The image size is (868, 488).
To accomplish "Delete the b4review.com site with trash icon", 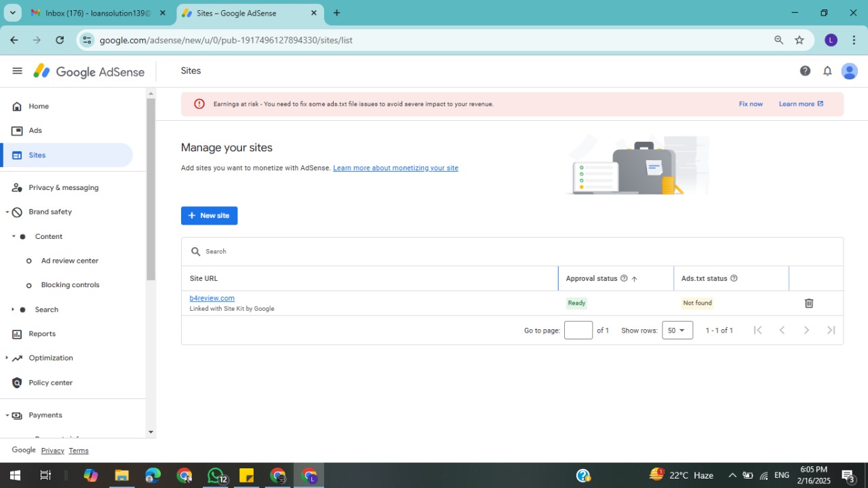I will pos(809,303).
